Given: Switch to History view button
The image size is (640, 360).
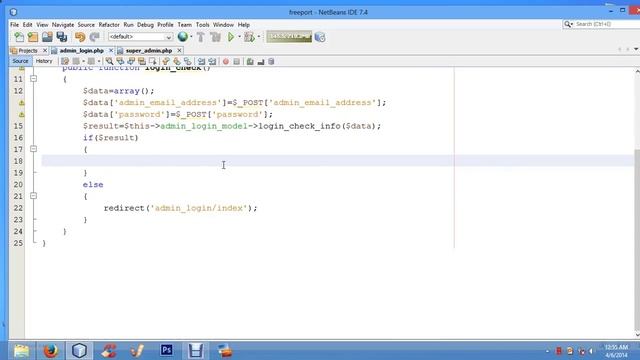Looking at the screenshot, I should (44, 61).
